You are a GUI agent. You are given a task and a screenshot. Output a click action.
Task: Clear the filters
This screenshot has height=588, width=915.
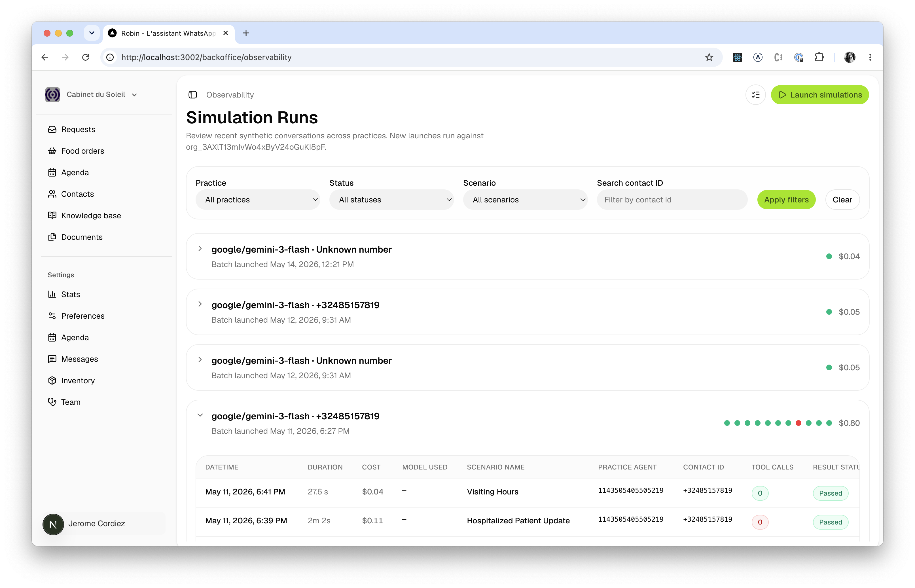coord(842,200)
